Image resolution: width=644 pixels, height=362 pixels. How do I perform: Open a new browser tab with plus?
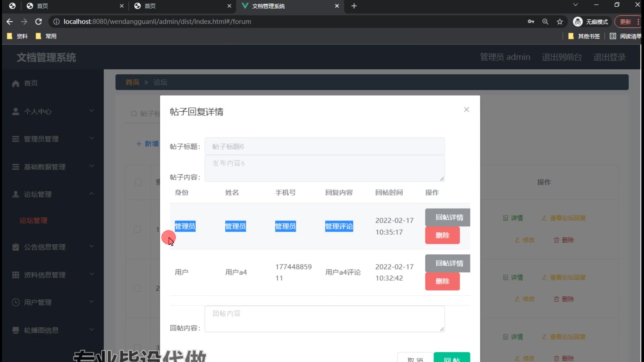tap(354, 6)
